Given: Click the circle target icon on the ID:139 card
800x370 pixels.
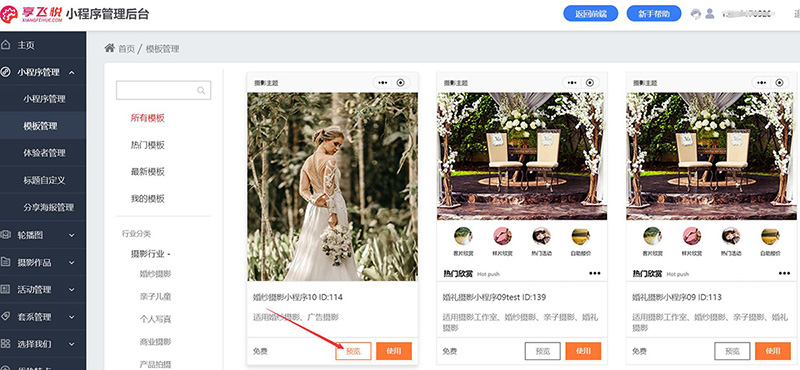Looking at the screenshot, I should pyautogui.click(x=590, y=83).
